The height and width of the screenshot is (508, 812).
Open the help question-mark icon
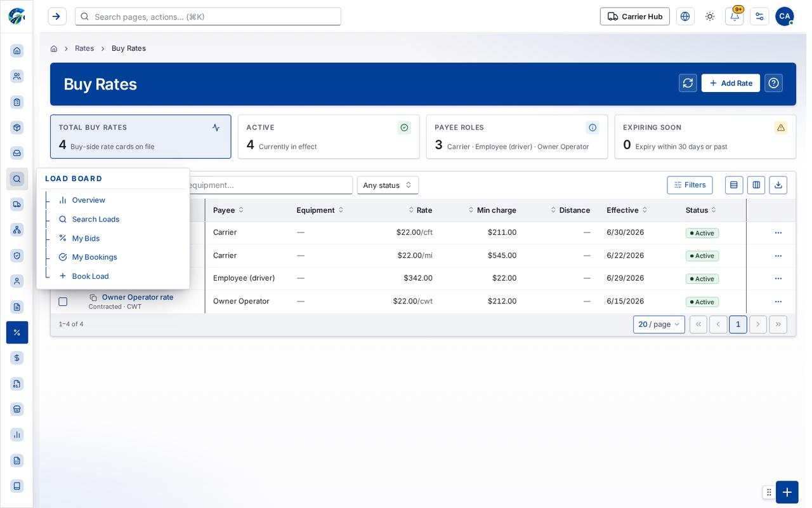point(773,83)
